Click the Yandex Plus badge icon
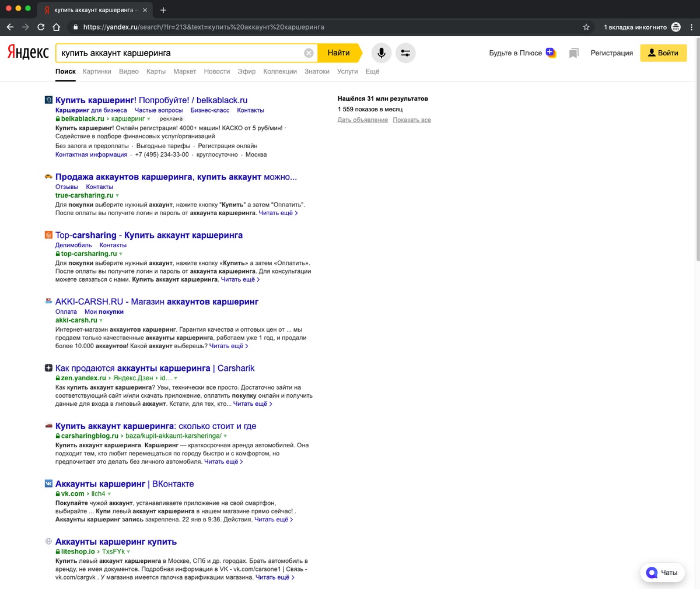Image resolution: width=700 pixels, height=589 pixels. 551,52
